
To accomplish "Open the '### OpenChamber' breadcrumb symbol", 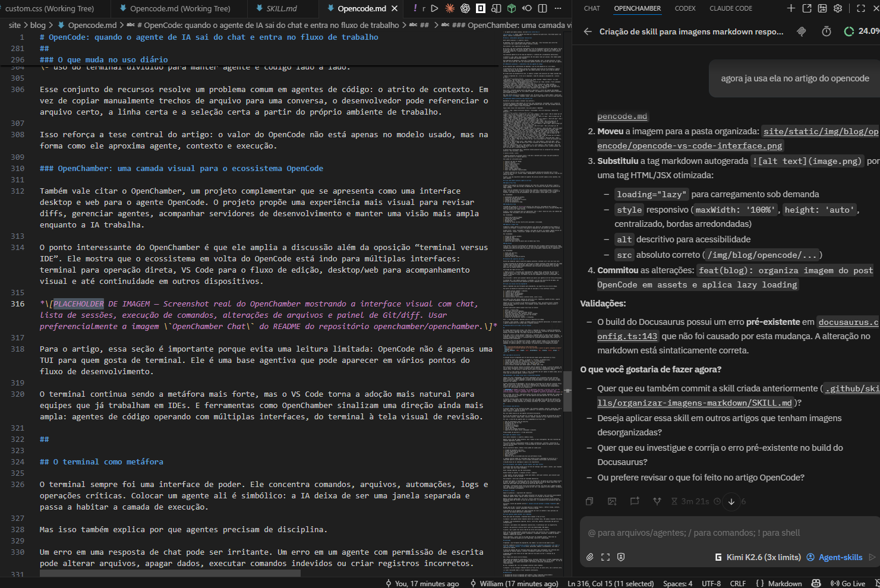I will click(506, 25).
